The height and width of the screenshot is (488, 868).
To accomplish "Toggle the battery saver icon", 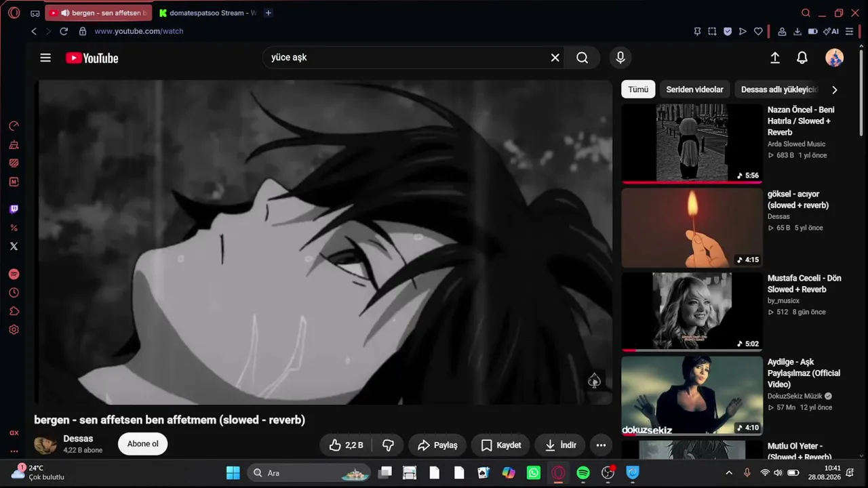I will 813,31.
